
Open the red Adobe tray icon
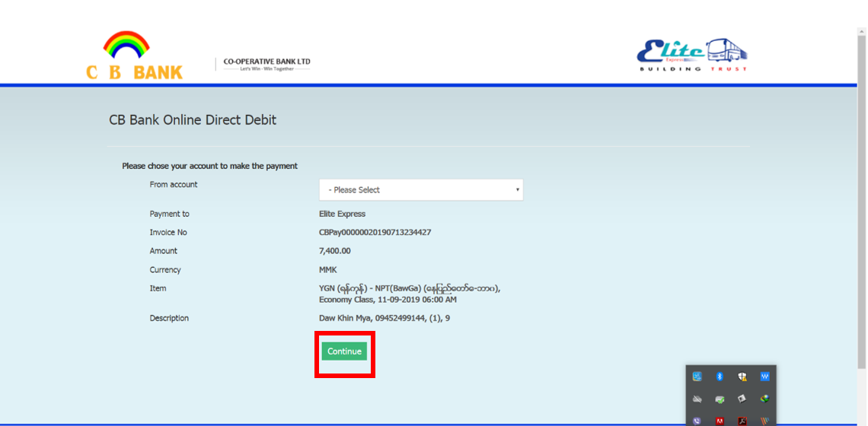click(x=720, y=421)
